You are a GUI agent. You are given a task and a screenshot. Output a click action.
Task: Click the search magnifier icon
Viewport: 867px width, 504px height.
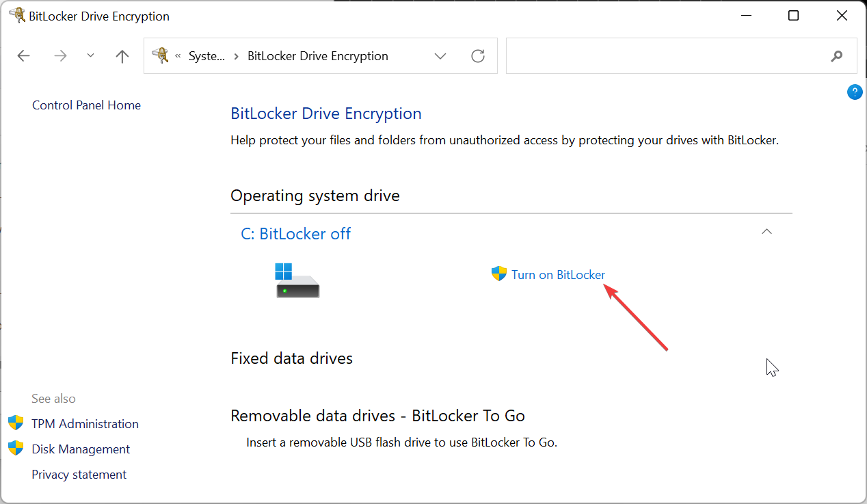pyautogui.click(x=837, y=55)
